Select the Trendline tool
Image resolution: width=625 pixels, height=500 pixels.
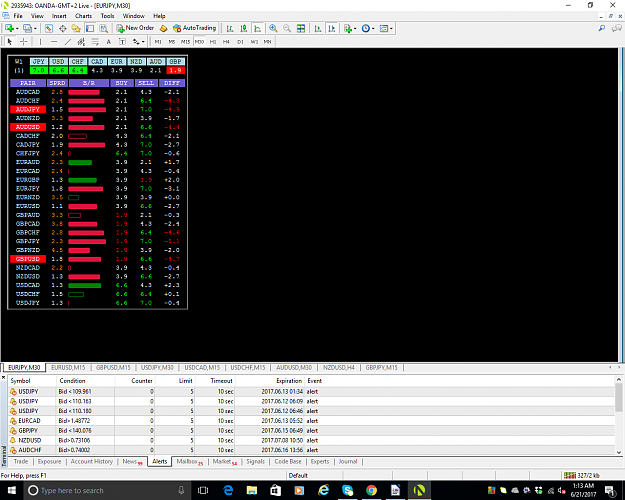tap(68, 41)
